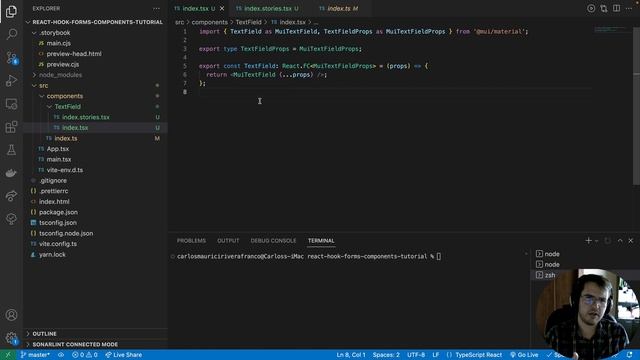The image size is (640, 360).
Task: Open the Extensions view icon
Action: (x=11, y=127)
